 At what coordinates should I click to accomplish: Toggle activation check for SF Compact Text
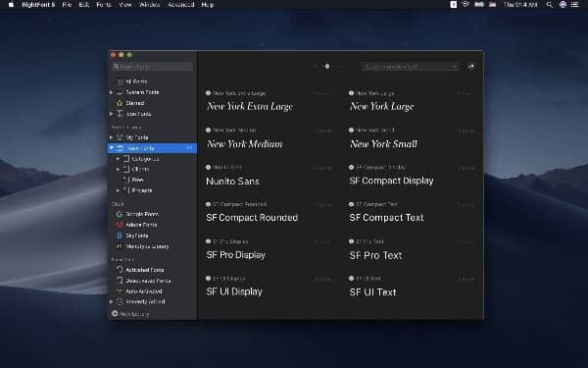click(352, 204)
